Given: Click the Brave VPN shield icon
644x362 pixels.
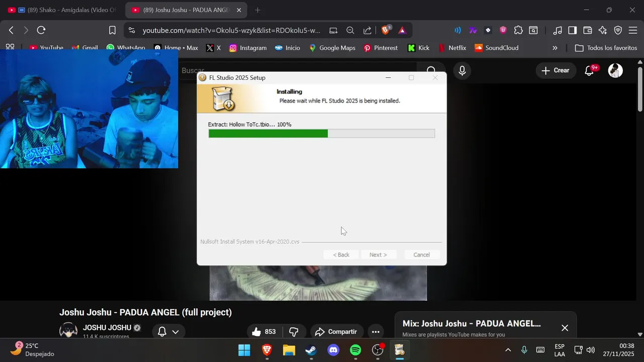Looking at the screenshot, I should pos(618,30).
